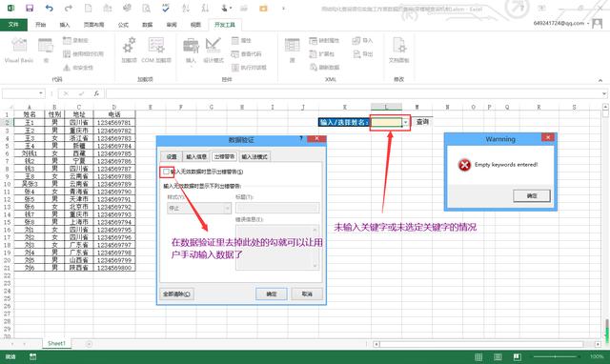Screen dimensions: 610x364
Task: Switch to the Formulas (公式) tab
Action: pyautogui.click(x=123, y=25)
